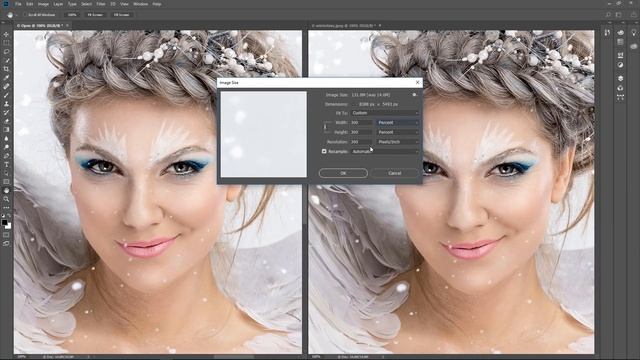Image resolution: width=640 pixels, height=360 pixels.
Task: Toggle the Resample checkbox
Action: 324,151
